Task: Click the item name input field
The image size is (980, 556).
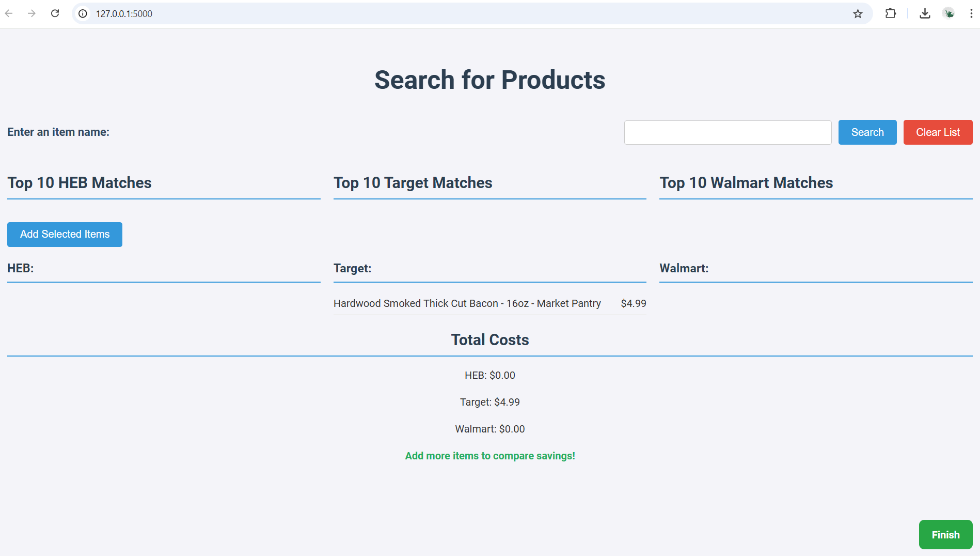Action: (x=728, y=132)
